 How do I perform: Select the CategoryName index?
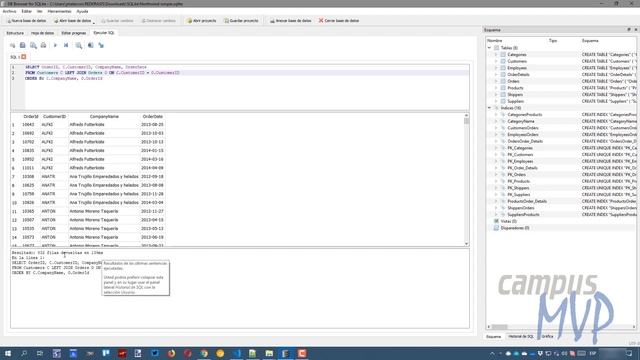[x=521, y=121]
